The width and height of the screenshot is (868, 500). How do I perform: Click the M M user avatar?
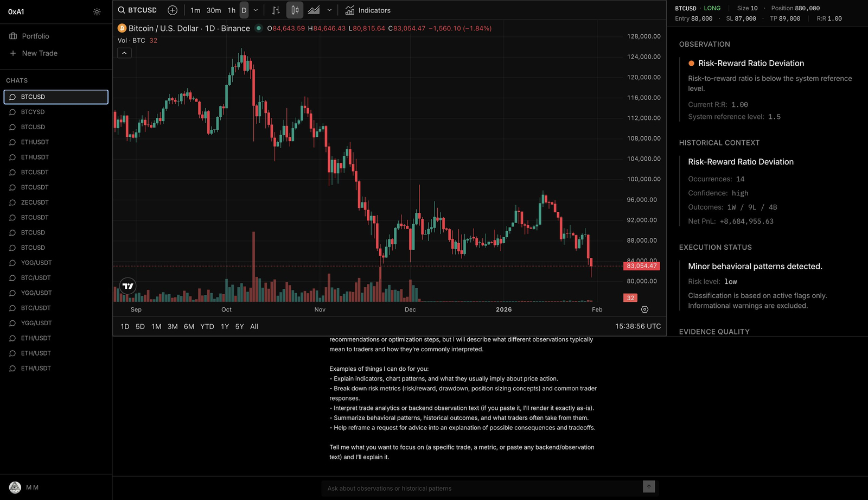[15, 488]
